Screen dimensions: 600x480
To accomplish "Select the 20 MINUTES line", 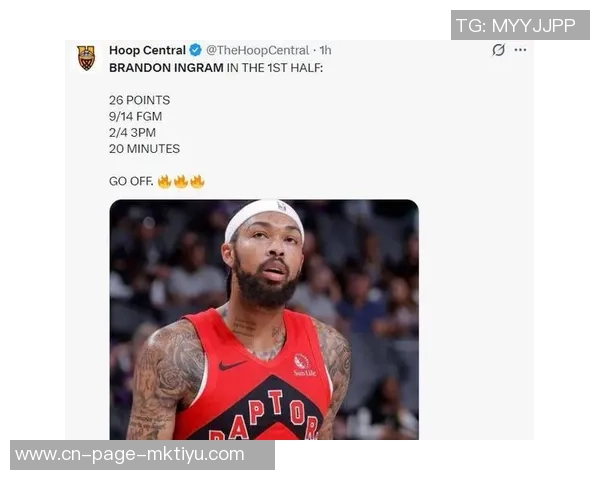I will coord(144,149).
